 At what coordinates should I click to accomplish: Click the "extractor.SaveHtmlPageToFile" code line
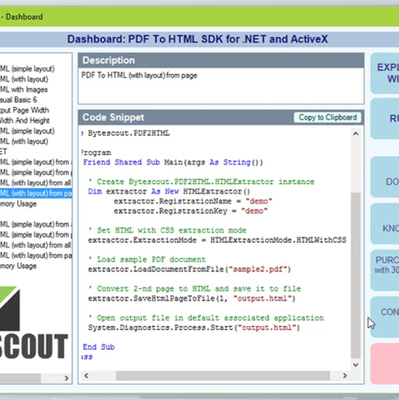tap(192, 298)
